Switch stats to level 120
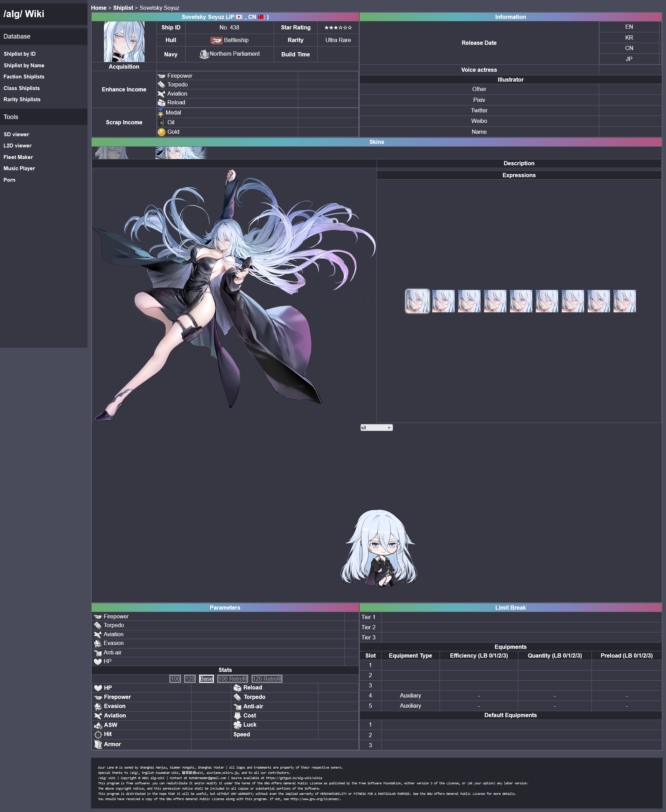 pyautogui.click(x=190, y=679)
